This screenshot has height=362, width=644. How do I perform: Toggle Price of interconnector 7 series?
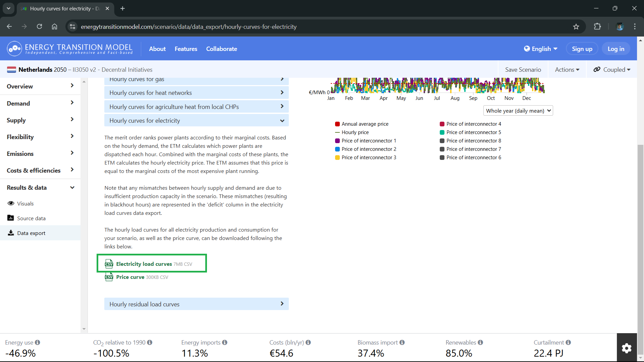471,149
